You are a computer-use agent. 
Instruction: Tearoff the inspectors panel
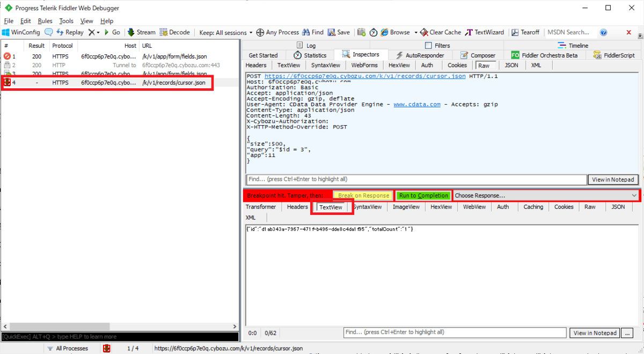coord(526,32)
